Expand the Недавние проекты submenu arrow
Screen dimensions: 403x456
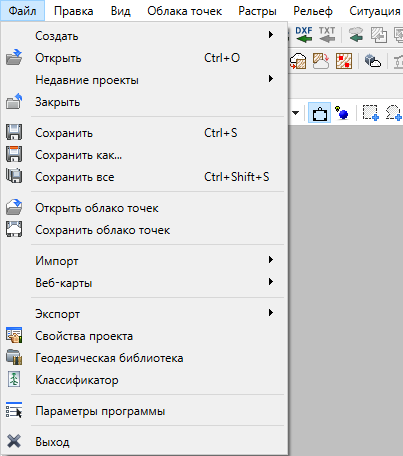click(271, 79)
